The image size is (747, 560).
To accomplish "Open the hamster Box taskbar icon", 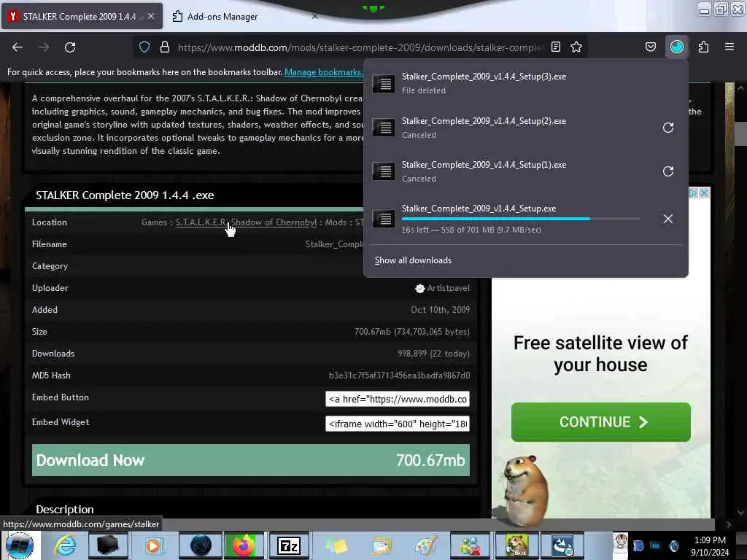I will [516, 545].
